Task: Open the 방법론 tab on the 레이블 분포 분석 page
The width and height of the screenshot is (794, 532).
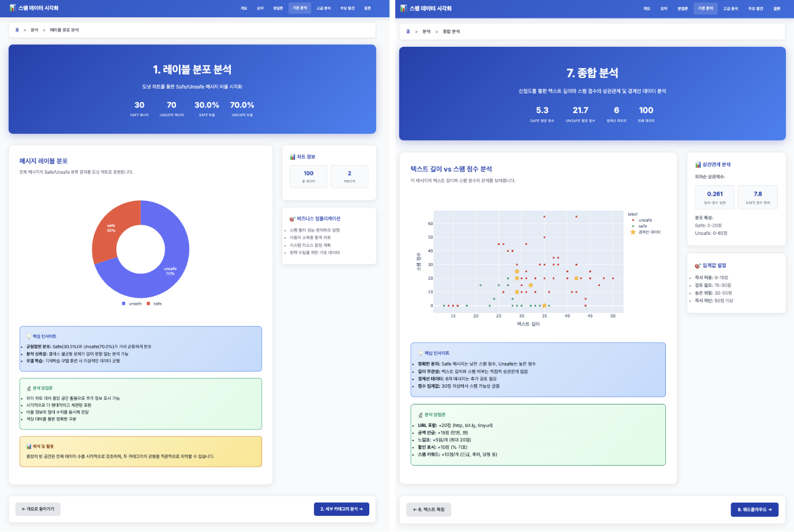Action: (278, 8)
